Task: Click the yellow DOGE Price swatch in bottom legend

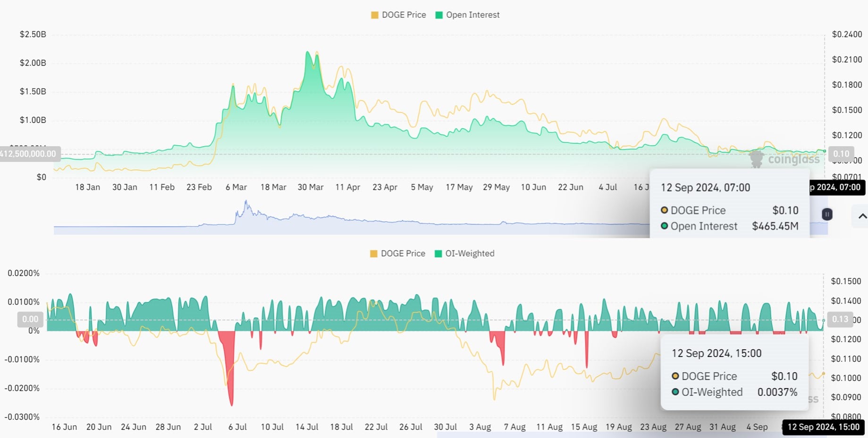Action: pyautogui.click(x=374, y=254)
